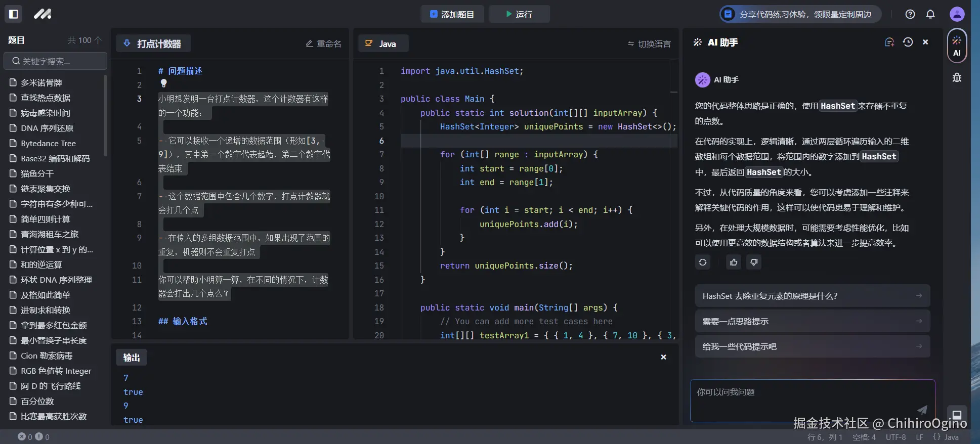Click the MarsCode logo icon
This screenshot has height=444, width=980.
click(42, 14)
